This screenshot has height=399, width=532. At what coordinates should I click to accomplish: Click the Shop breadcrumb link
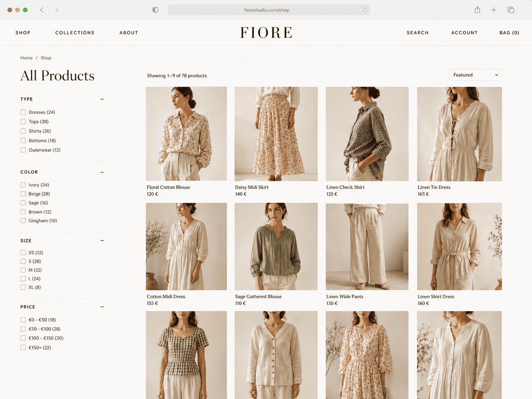tap(46, 58)
